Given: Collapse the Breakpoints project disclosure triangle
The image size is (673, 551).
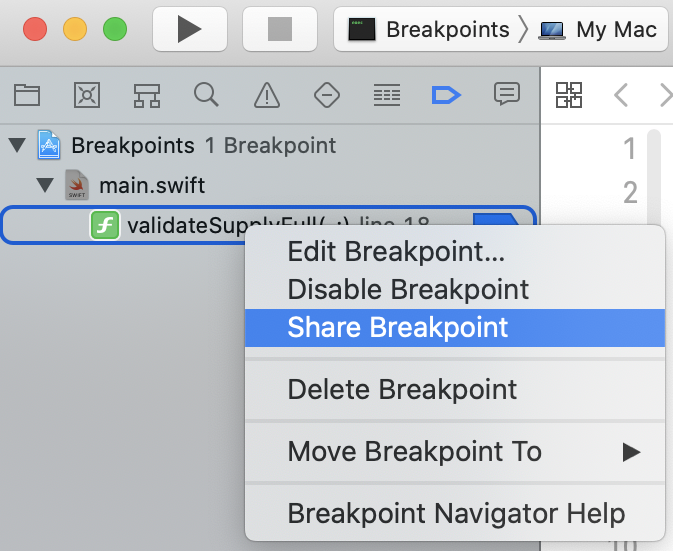Looking at the screenshot, I should pyautogui.click(x=16, y=146).
